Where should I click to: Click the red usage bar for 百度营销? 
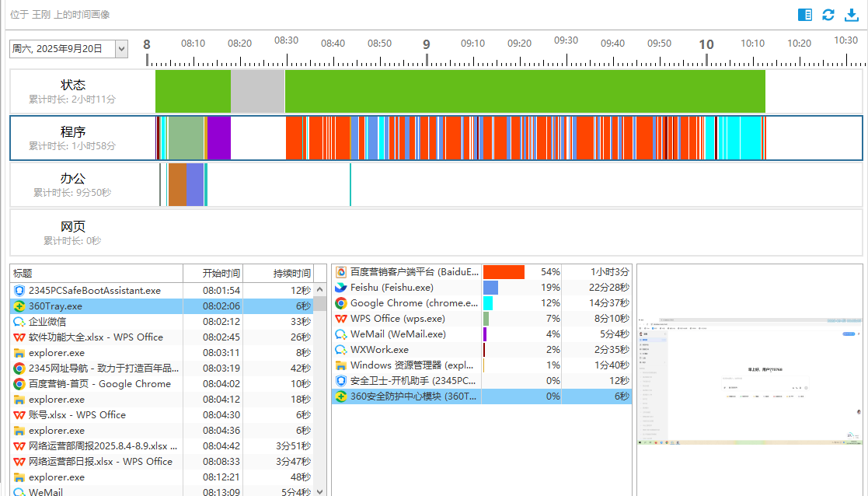tap(504, 272)
